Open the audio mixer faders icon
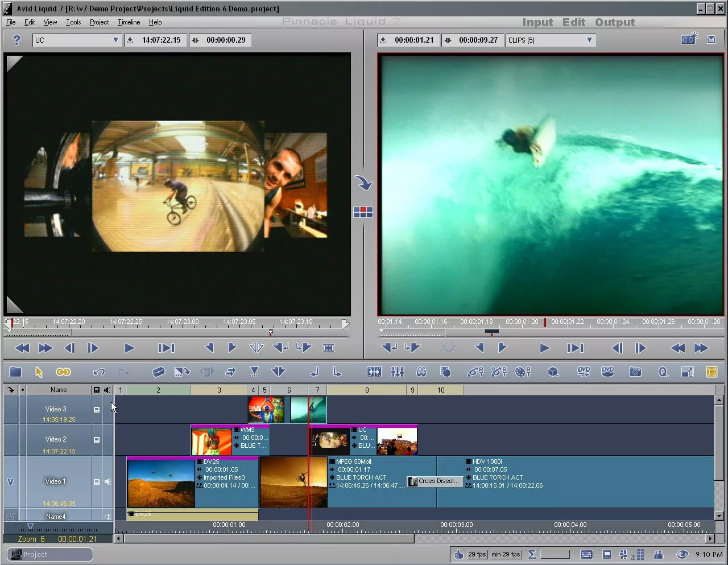728x565 pixels. click(x=398, y=372)
